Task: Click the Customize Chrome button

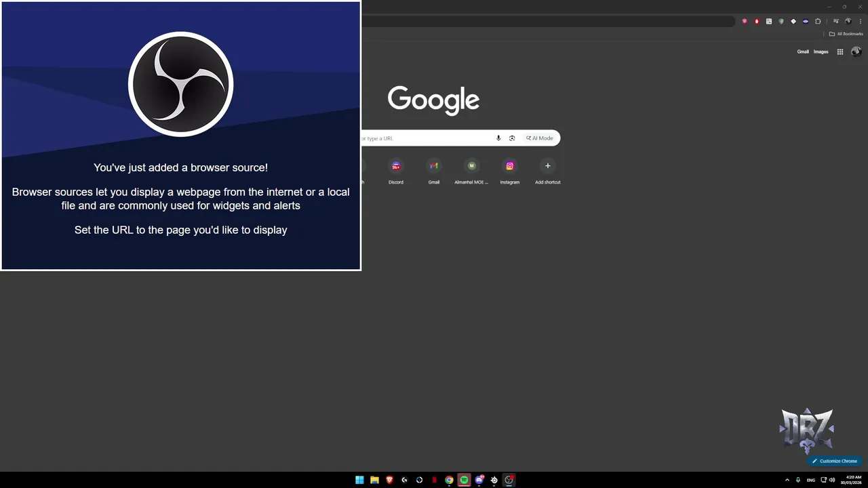Action: click(835, 461)
